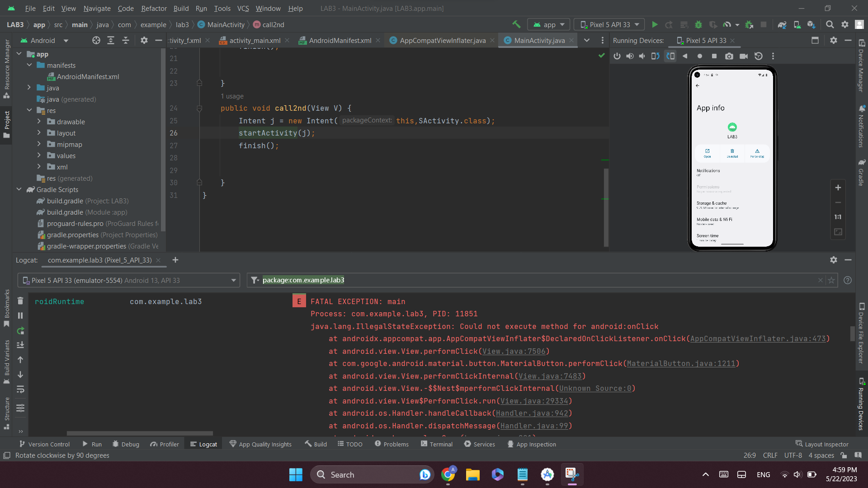Open Android project view dropdown
The width and height of the screenshot is (868, 488).
point(44,40)
